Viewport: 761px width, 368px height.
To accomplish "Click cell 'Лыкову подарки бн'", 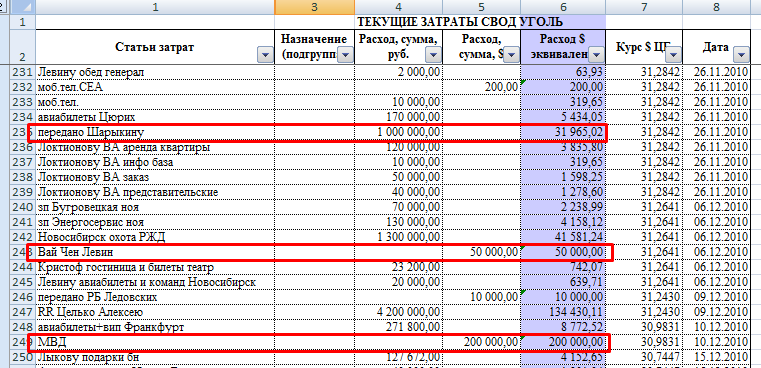I will (155, 357).
